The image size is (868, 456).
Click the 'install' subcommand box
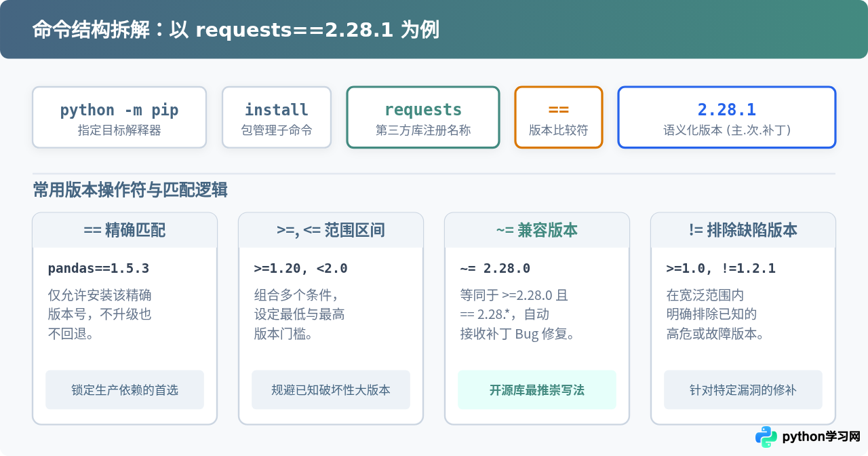(x=277, y=117)
